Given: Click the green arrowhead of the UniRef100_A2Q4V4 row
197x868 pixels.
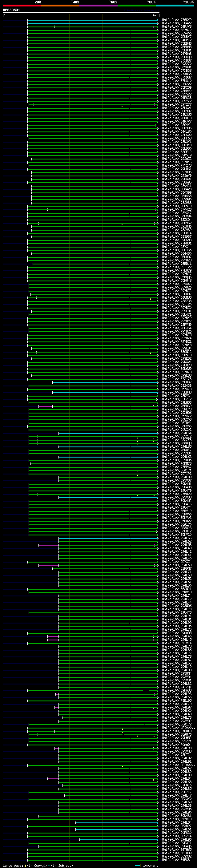Looking at the screenshot, I should 156,125.
